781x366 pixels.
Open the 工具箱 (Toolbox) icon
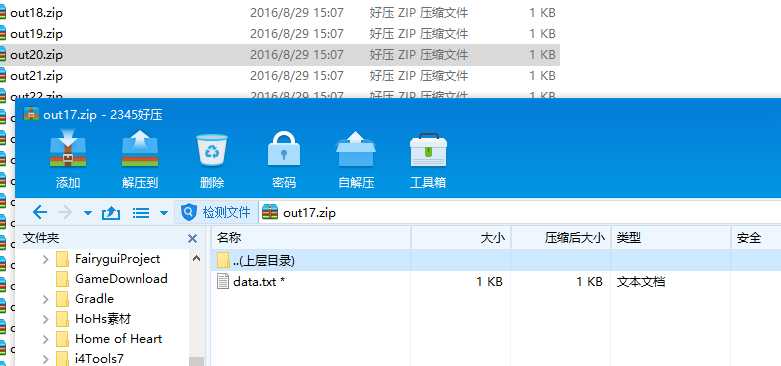pos(428,149)
